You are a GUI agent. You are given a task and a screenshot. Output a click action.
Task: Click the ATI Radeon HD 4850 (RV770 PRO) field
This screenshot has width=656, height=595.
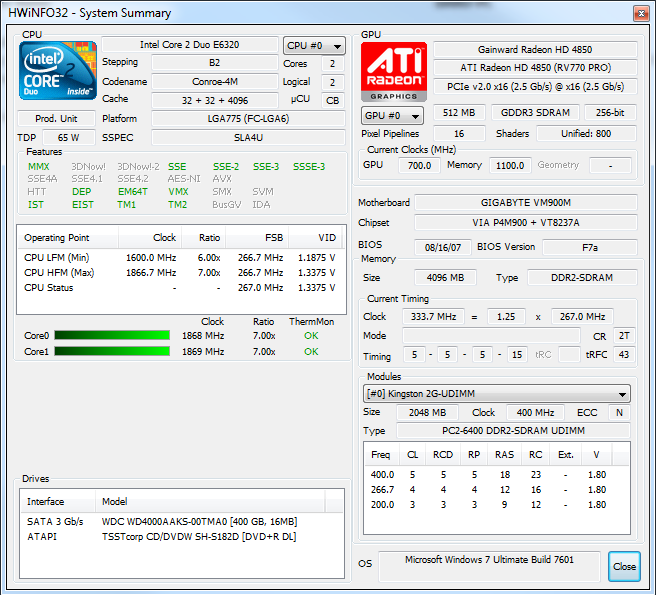pyautogui.click(x=535, y=68)
